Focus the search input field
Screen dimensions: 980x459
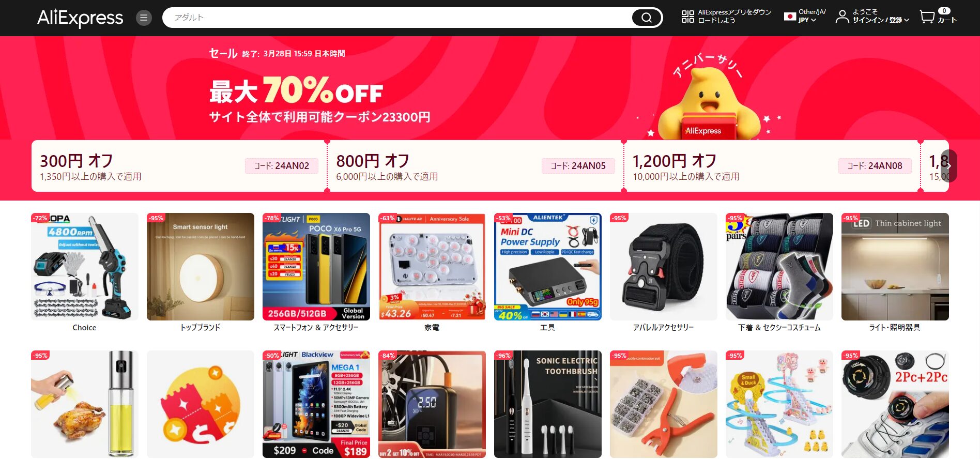(x=398, y=18)
